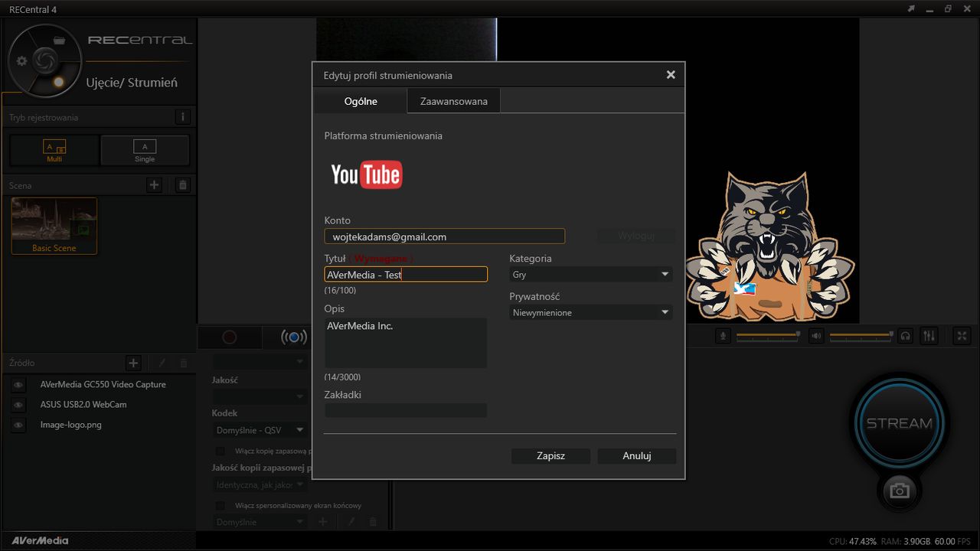Click the CPU usage 47.43% readout
980x551 pixels.
point(853,541)
